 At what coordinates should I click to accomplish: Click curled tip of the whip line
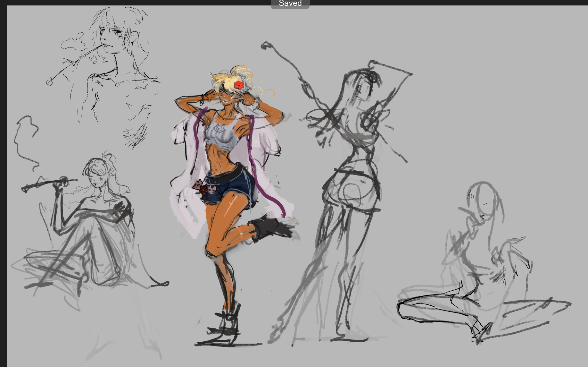(265, 46)
